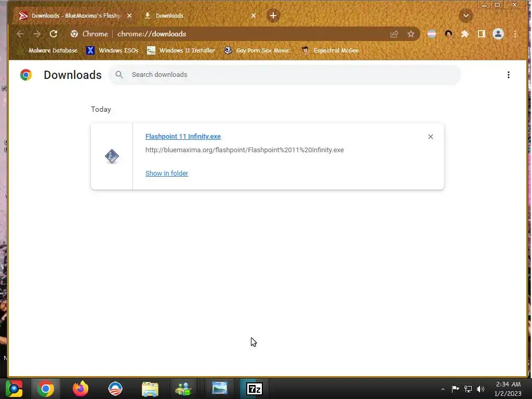Open the Flashpoint 11 Infinity.exe link

183,137
